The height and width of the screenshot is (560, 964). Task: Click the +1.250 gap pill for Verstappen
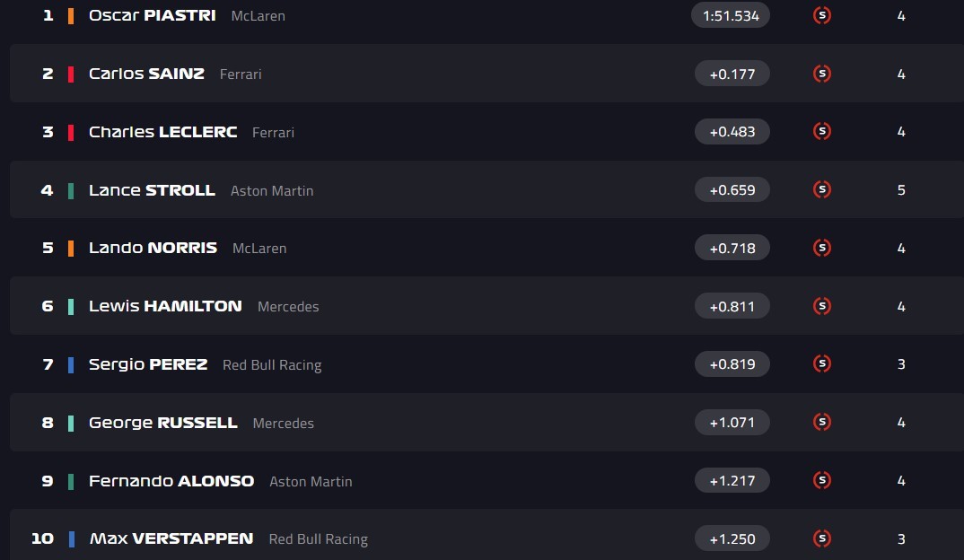732,538
